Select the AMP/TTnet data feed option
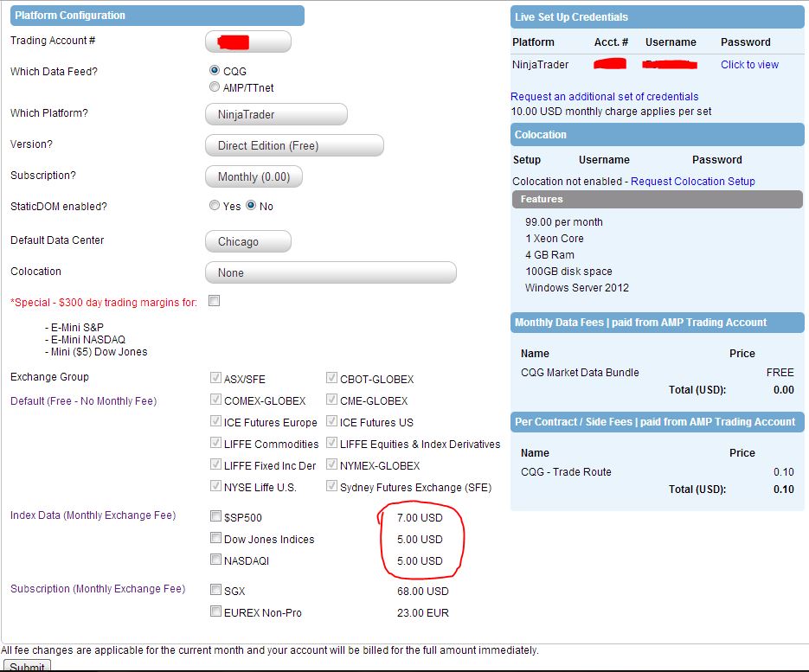The width and height of the screenshot is (809, 672). click(215, 86)
